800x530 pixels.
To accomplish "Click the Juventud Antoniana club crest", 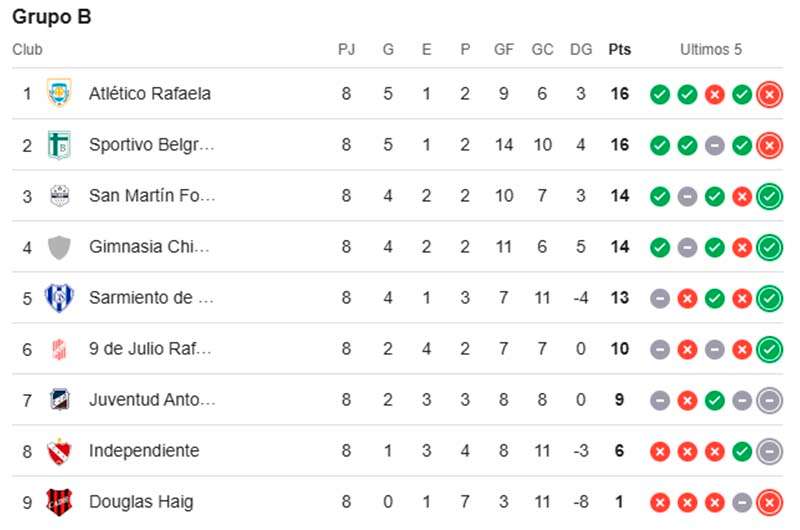I will click(60, 399).
